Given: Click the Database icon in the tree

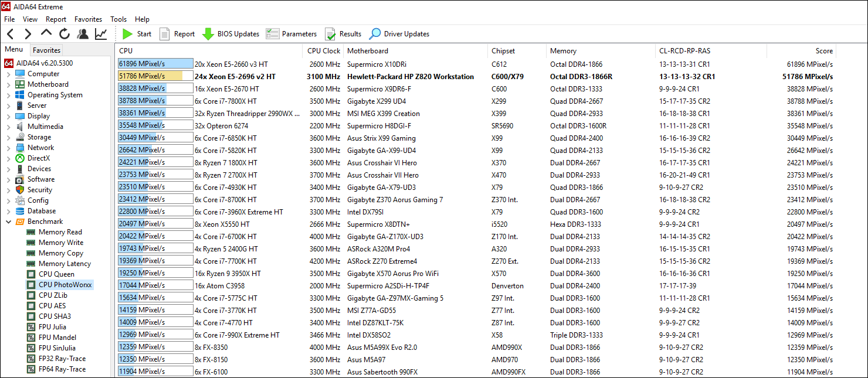Looking at the screenshot, I should (x=20, y=211).
